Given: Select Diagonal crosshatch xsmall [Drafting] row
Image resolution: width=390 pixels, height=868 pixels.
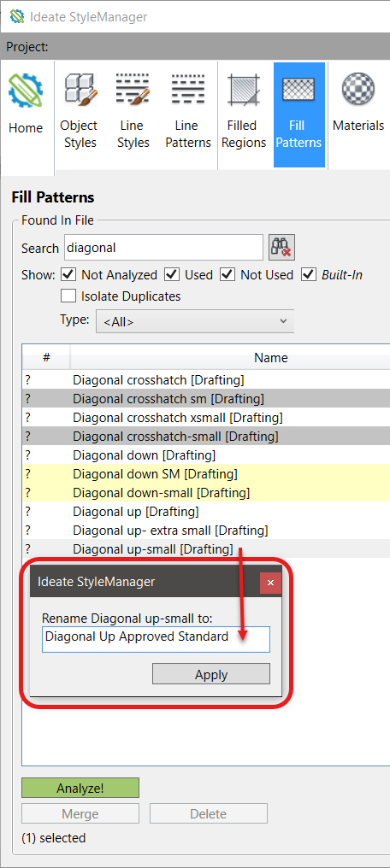Looking at the screenshot, I should pos(206,418).
